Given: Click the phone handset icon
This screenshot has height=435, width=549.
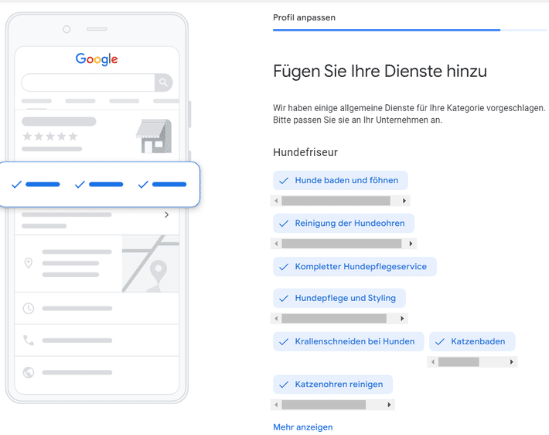Looking at the screenshot, I should pyautogui.click(x=28, y=340).
